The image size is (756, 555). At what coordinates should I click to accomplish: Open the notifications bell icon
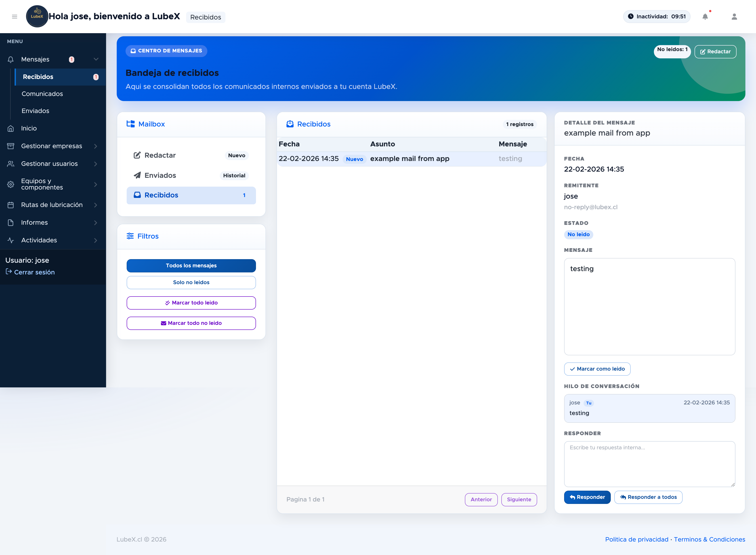click(x=705, y=17)
